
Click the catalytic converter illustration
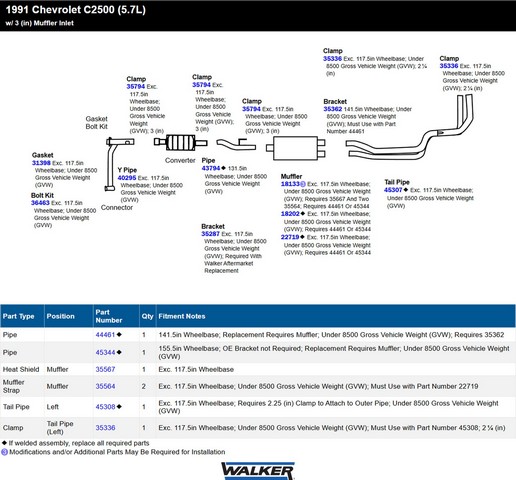pyautogui.click(x=180, y=143)
